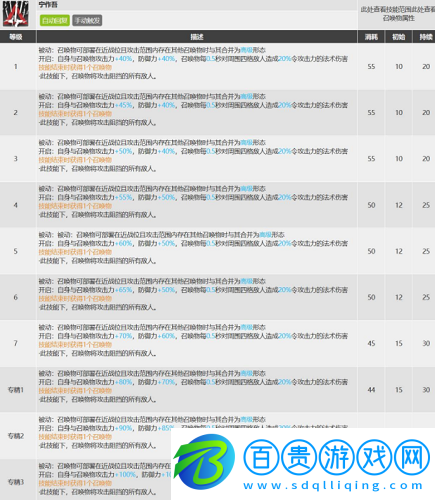Click the green 自动回复 tag
The width and height of the screenshot is (435, 500).
55,21
